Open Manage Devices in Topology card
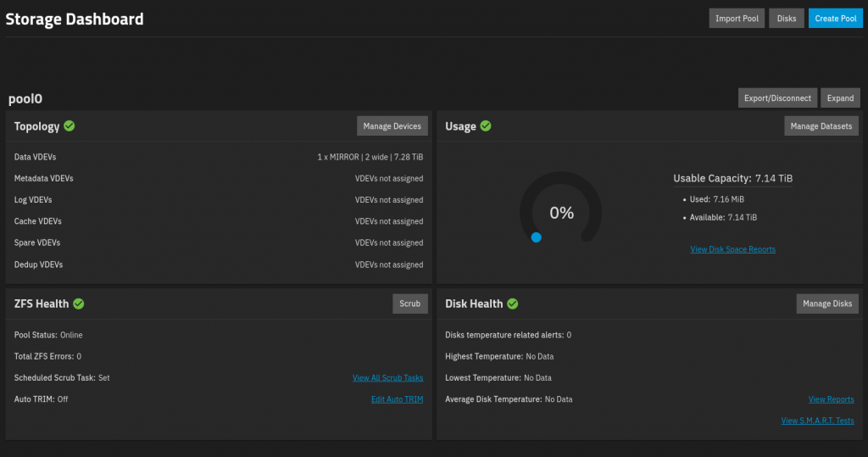This screenshot has width=868, height=457. point(392,126)
